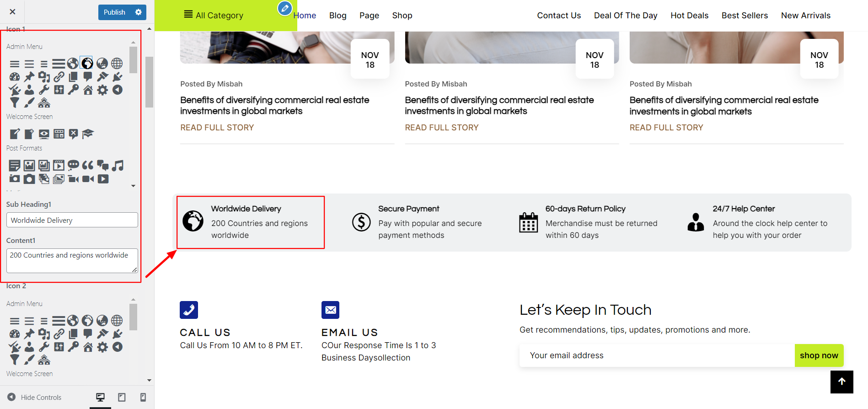Switch to desktop preview mode
Viewport: 868px width, 409px height.
100,397
